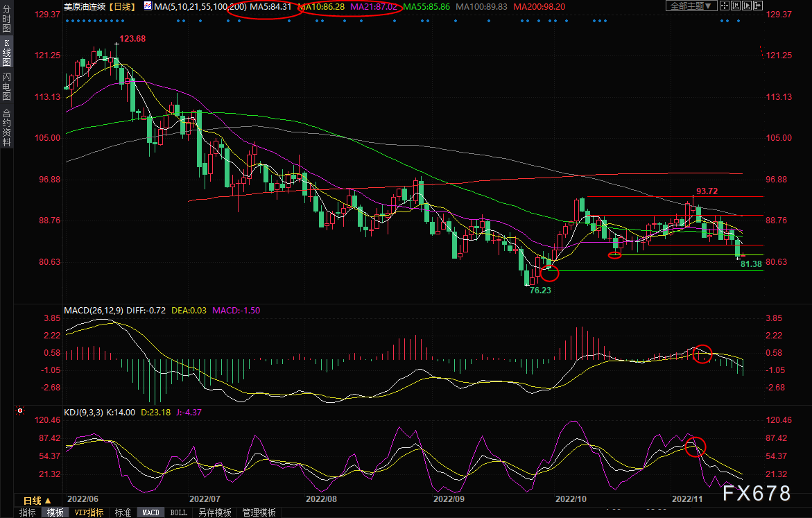Click the J:-4.37 value
Image resolution: width=812 pixels, height=518 pixels.
point(189,413)
